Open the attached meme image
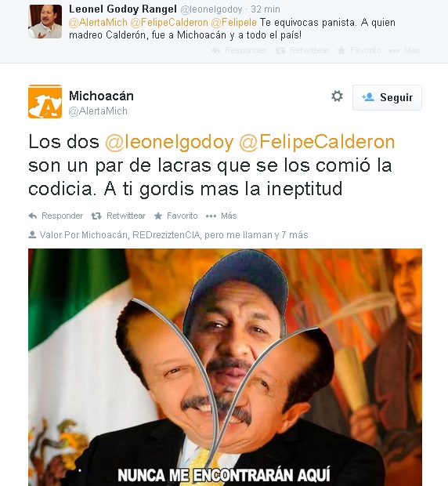 click(x=225, y=368)
